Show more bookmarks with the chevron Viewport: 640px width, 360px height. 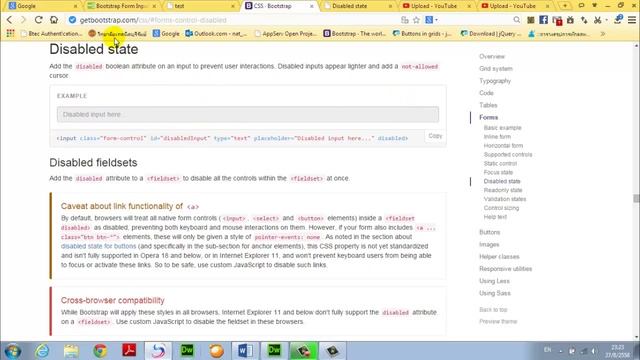pos(602,34)
